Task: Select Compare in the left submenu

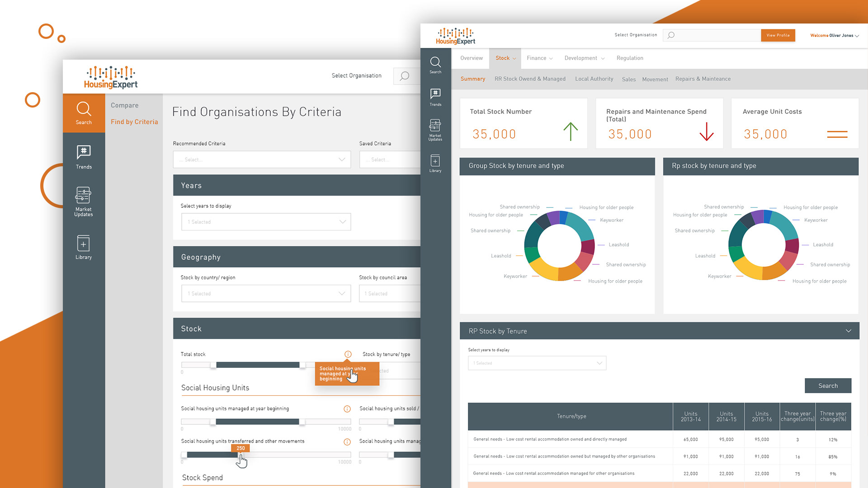Action: point(125,105)
